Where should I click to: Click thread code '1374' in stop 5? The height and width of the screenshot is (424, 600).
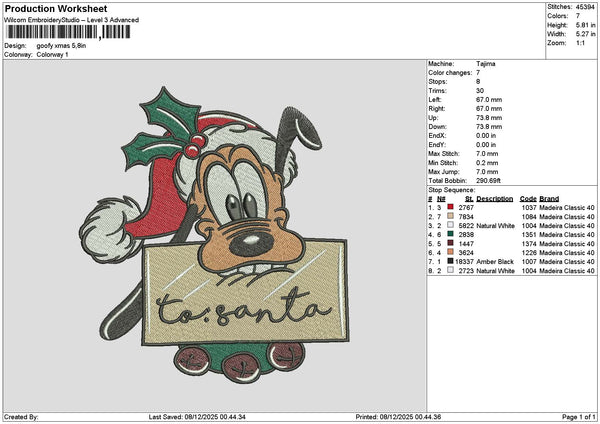[529, 244]
